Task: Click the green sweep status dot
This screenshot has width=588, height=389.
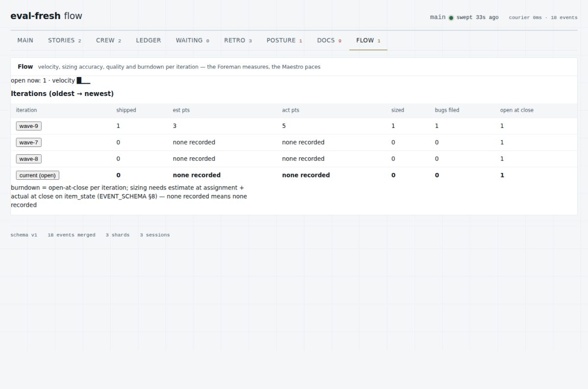Action: [451, 18]
